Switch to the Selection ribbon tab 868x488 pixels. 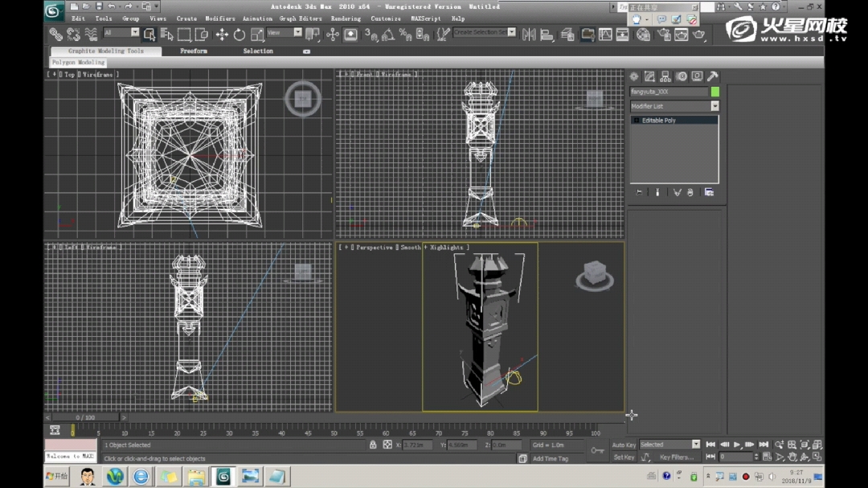pos(258,51)
